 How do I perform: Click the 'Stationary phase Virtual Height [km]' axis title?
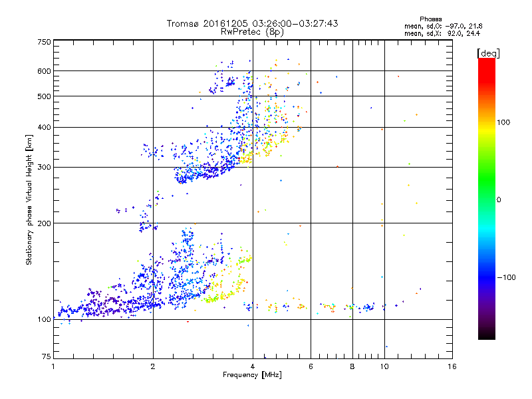(x=29, y=199)
